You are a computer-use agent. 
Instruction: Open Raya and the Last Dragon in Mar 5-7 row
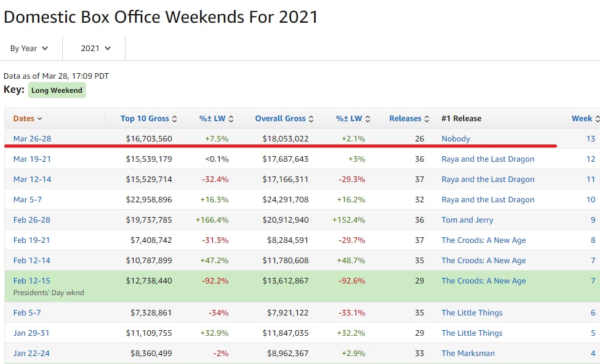click(488, 200)
